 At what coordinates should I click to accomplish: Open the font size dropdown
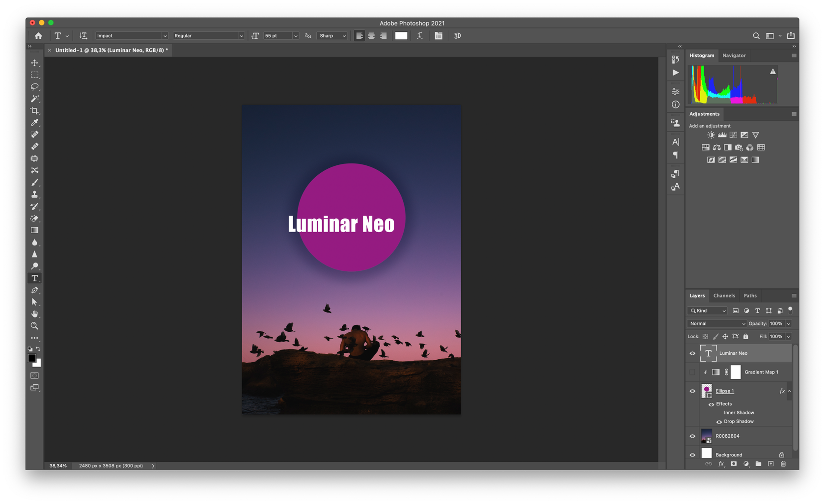coord(296,36)
